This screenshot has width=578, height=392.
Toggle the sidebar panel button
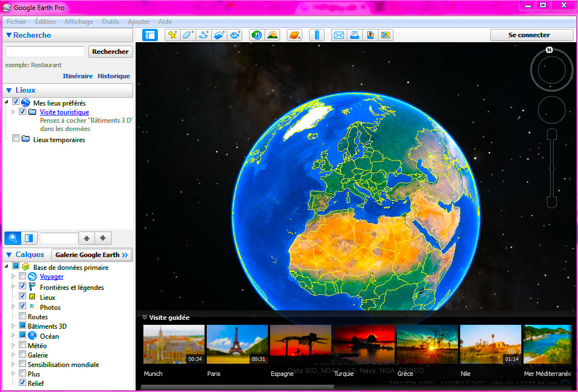(x=150, y=35)
